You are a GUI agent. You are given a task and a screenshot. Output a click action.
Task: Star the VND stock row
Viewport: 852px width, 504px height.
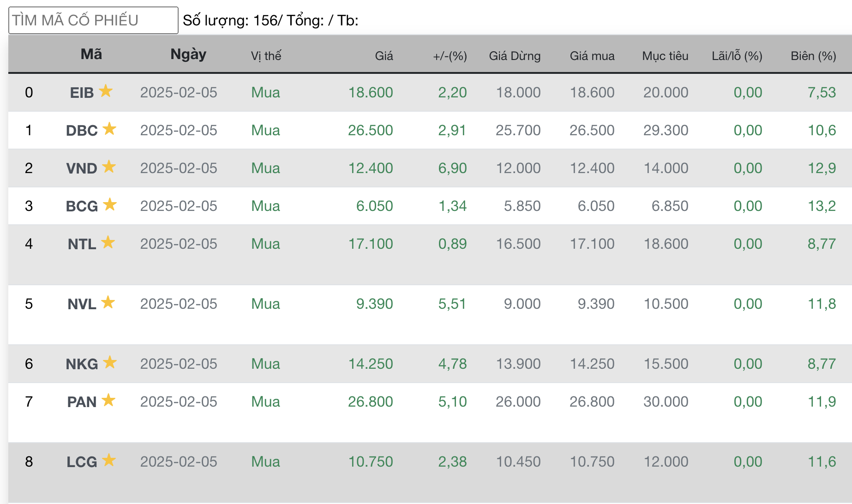(x=109, y=166)
